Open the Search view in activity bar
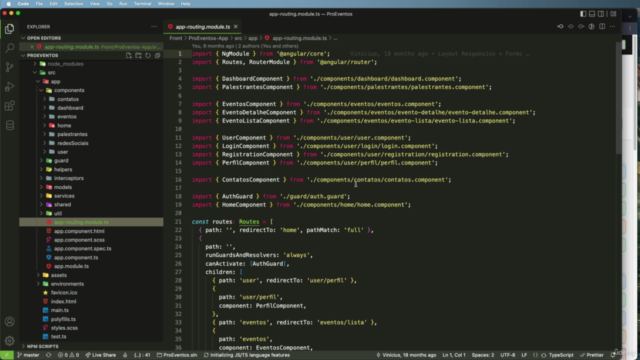The height and width of the screenshot is (360, 640). tap(9, 48)
